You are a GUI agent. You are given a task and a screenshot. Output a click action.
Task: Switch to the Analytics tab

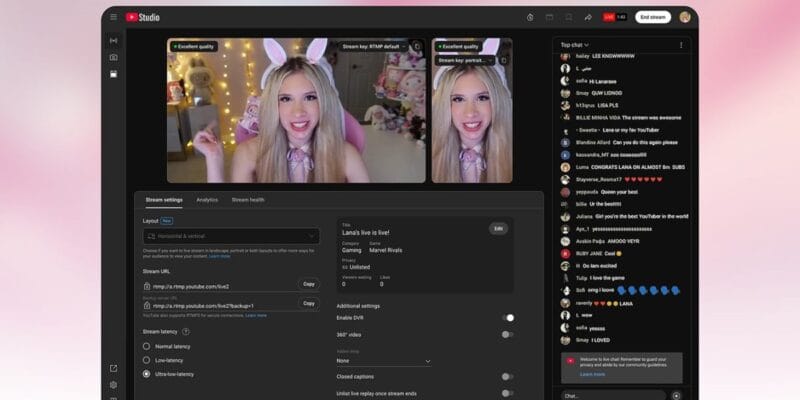tap(207, 200)
